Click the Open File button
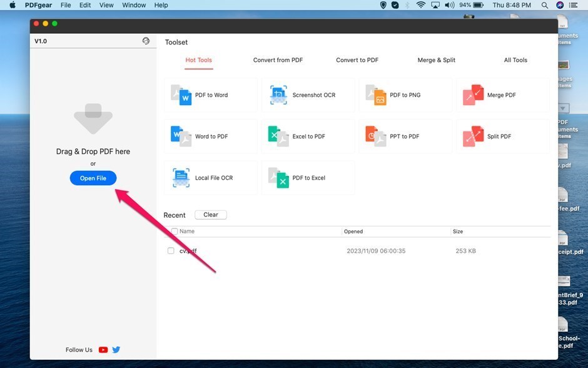 (93, 178)
